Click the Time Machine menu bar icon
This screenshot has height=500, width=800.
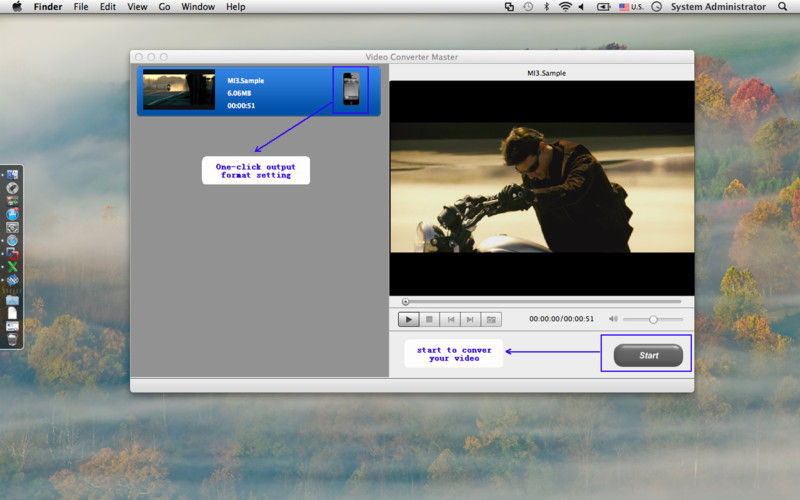click(528, 7)
